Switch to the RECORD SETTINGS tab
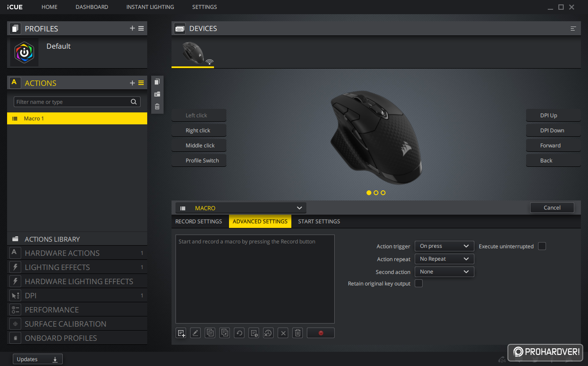This screenshot has height=366, width=588. tap(199, 221)
